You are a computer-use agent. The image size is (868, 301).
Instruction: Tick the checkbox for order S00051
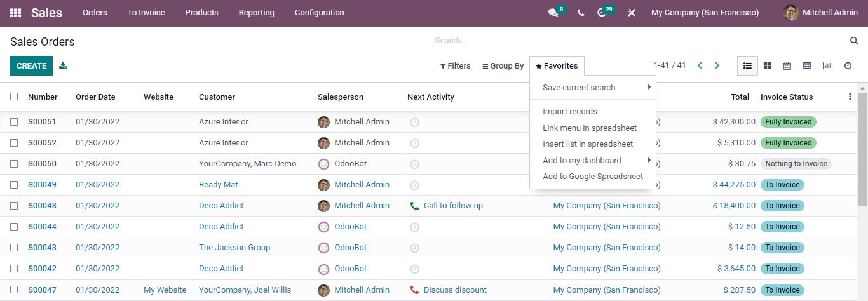(14, 122)
